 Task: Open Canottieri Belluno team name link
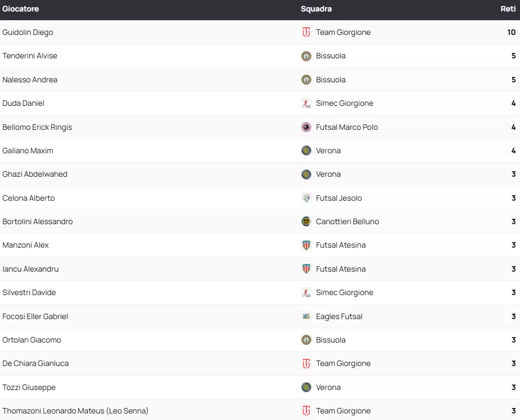347,221
